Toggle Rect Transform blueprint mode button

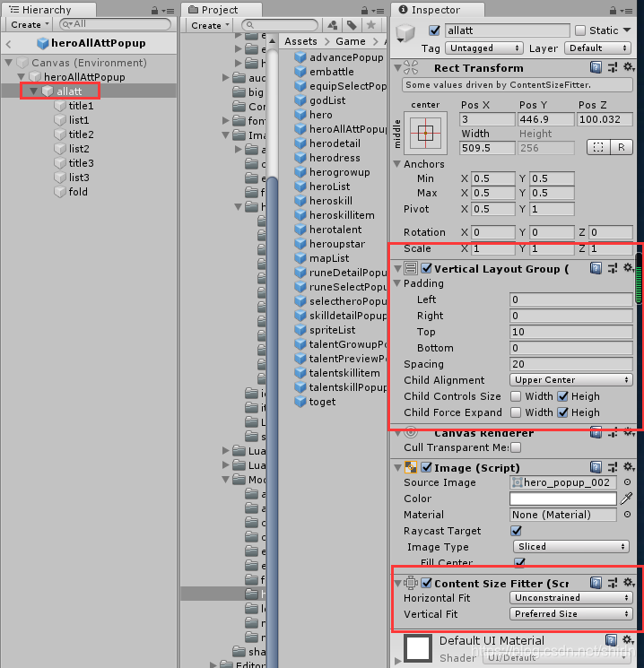click(x=598, y=147)
